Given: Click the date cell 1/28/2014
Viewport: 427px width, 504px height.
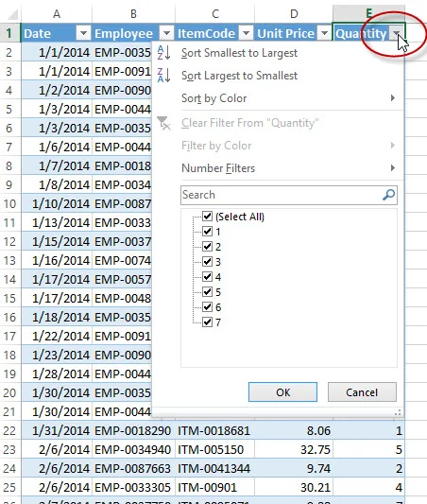Looking at the screenshot, I should (x=57, y=374).
